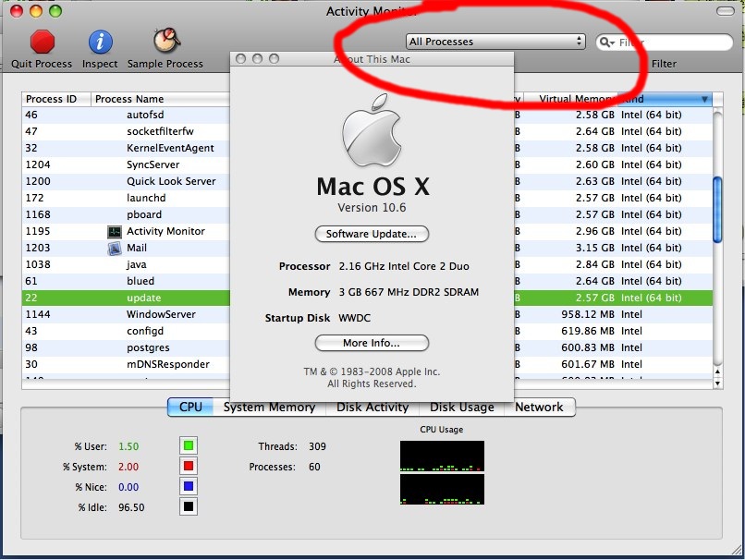Click the Startup Disk WWDC value
The height and width of the screenshot is (560, 745).
click(354, 318)
